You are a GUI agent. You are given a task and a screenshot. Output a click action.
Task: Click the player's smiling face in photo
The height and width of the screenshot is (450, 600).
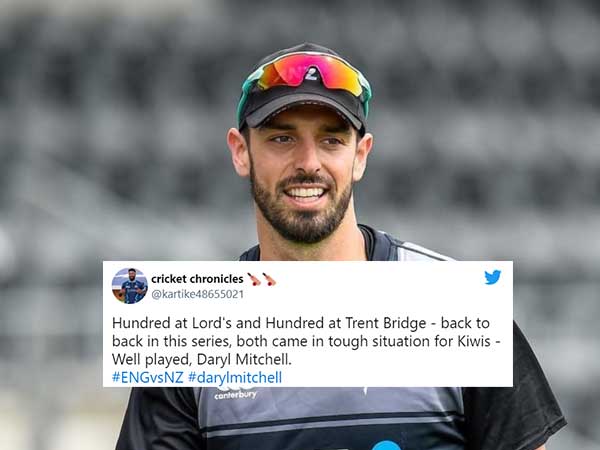(x=302, y=174)
